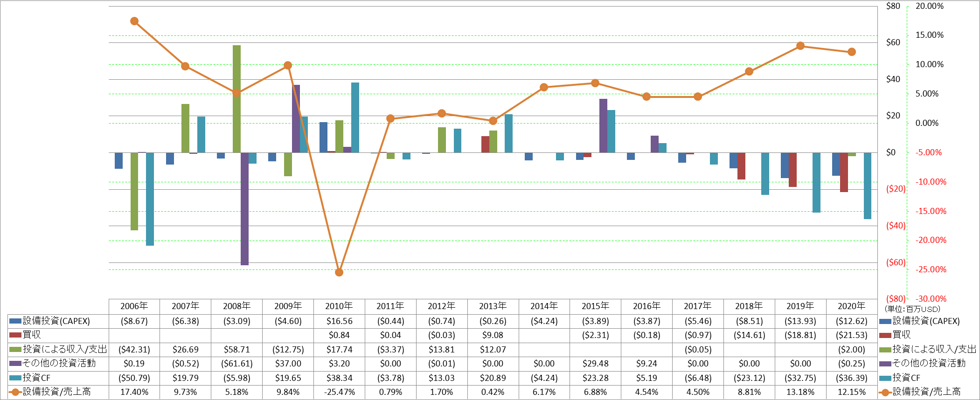Click the orange line marker for 2006年
The height and width of the screenshot is (400, 980).
tap(134, 21)
